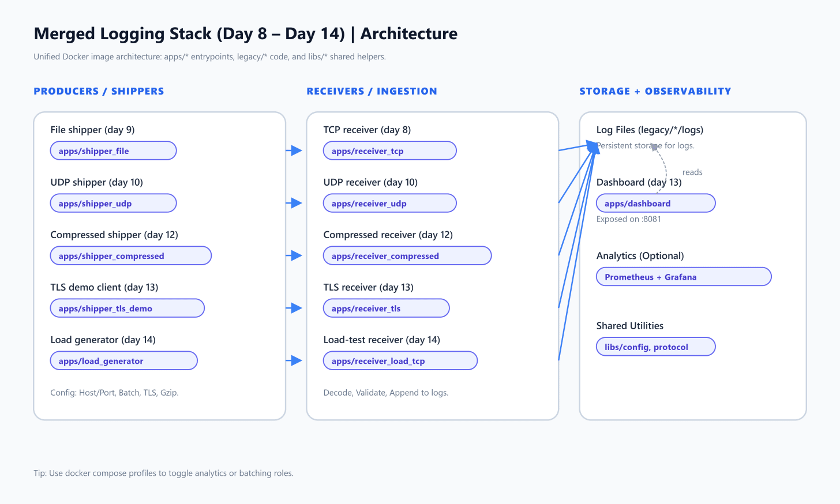This screenshot has width=840, height=504.
Task: Click arrow between Load generator and receiver
Action: coord(294,360)
